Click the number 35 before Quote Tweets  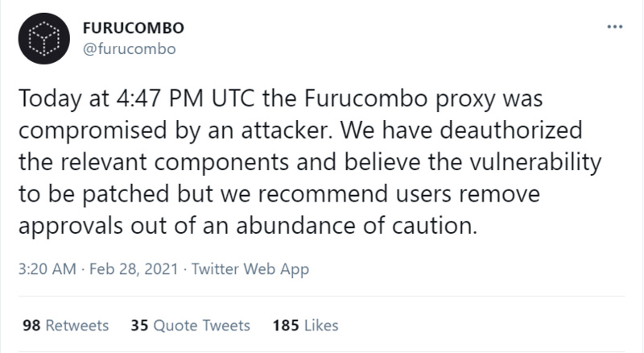(x=138, y=326)
